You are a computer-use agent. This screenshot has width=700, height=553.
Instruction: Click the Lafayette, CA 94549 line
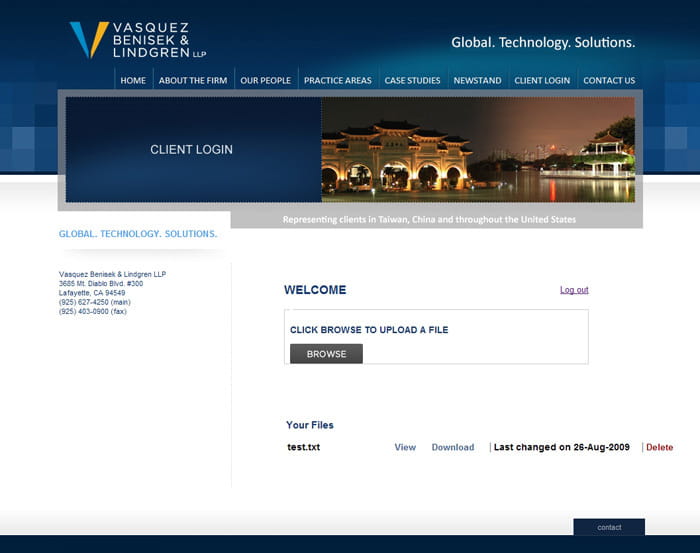point(92,293)
